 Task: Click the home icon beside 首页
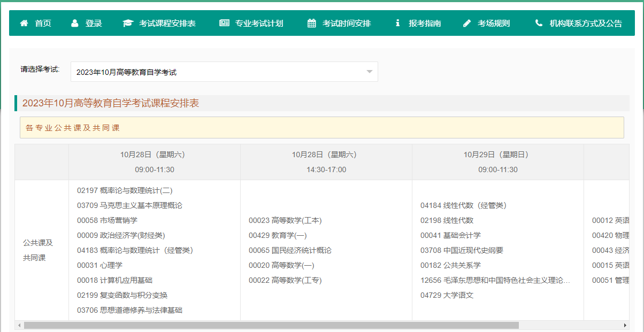pyautogui.click(x=24, y=24)
